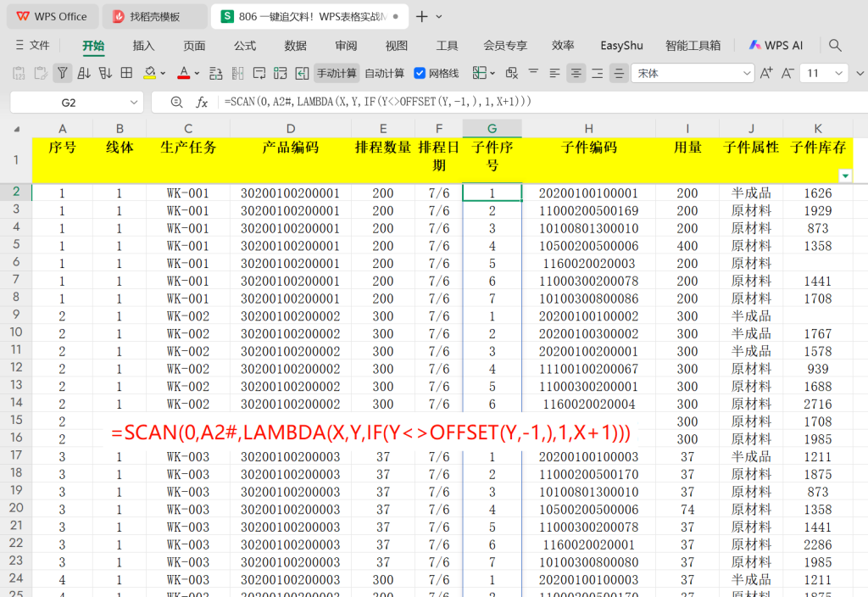This screenshot has width=868, height=597.
Task: Increase font size with A+ icon
Action: (766, 73)
